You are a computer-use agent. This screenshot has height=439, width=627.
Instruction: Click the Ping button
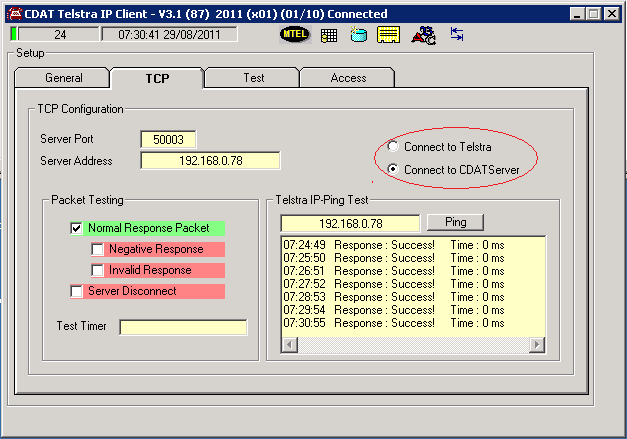tap(455, 222)
